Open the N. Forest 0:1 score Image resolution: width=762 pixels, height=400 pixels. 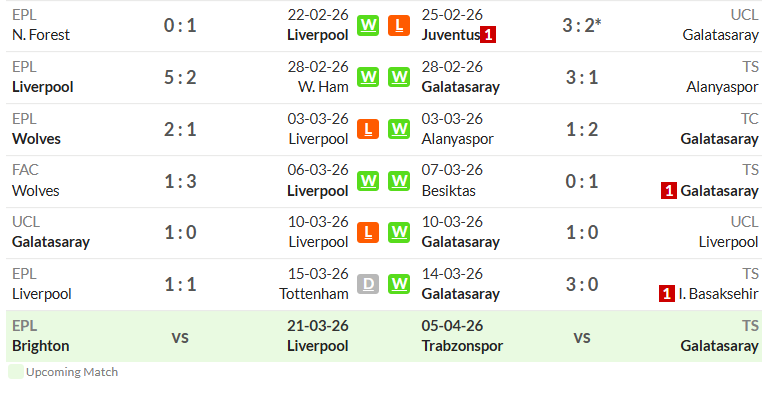pos(180,25)
